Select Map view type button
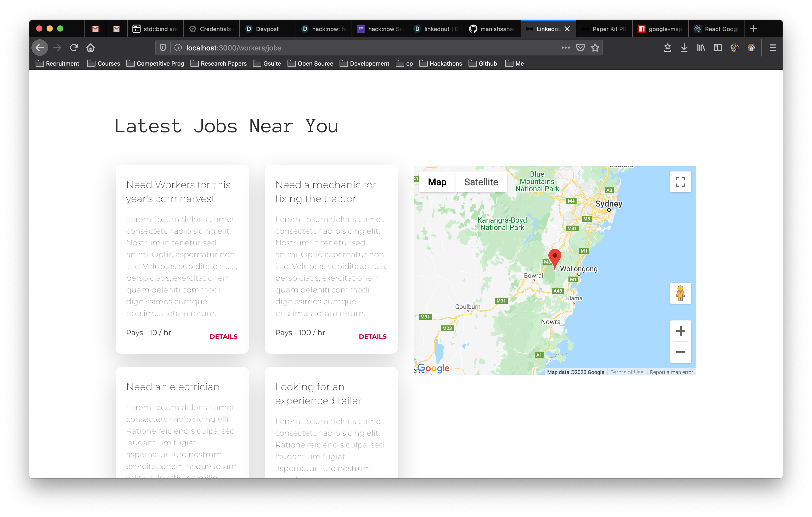 [x=437, y=182]
